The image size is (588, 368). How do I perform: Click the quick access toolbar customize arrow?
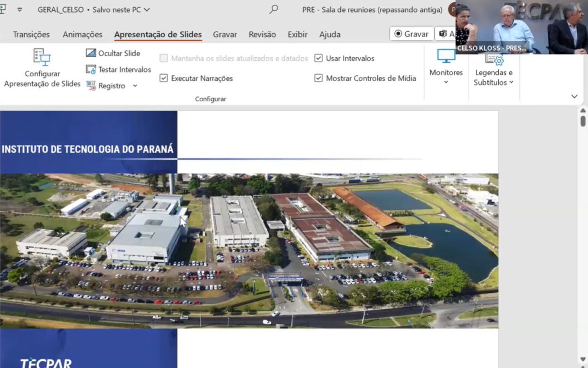tap(20, 9)
